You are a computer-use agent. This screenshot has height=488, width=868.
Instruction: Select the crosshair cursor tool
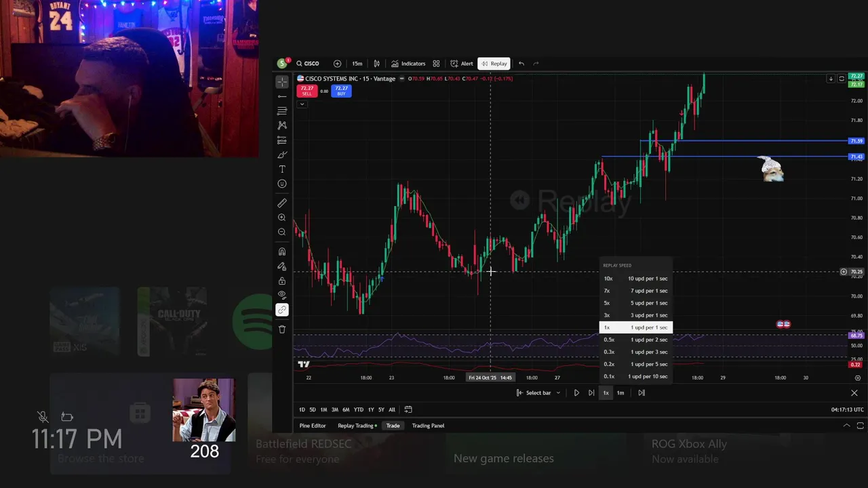[282, 81]
